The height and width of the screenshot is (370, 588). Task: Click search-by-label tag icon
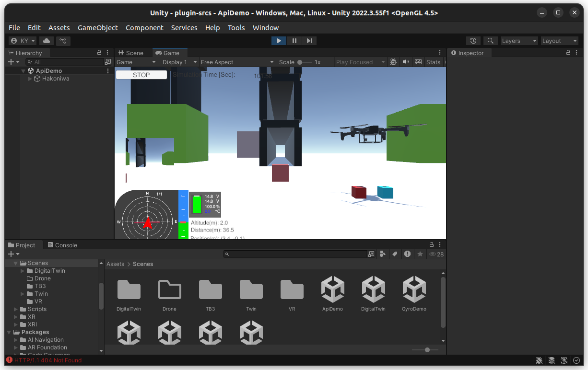395,254
